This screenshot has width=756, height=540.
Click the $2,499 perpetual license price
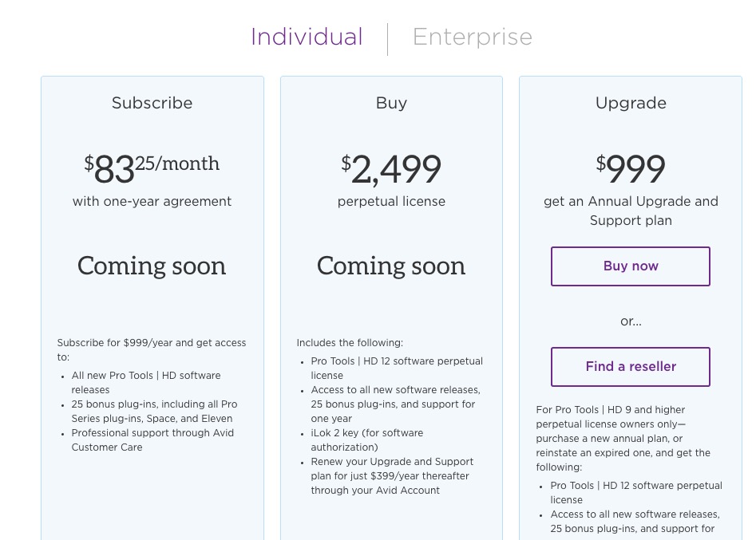tap(391, 168)
